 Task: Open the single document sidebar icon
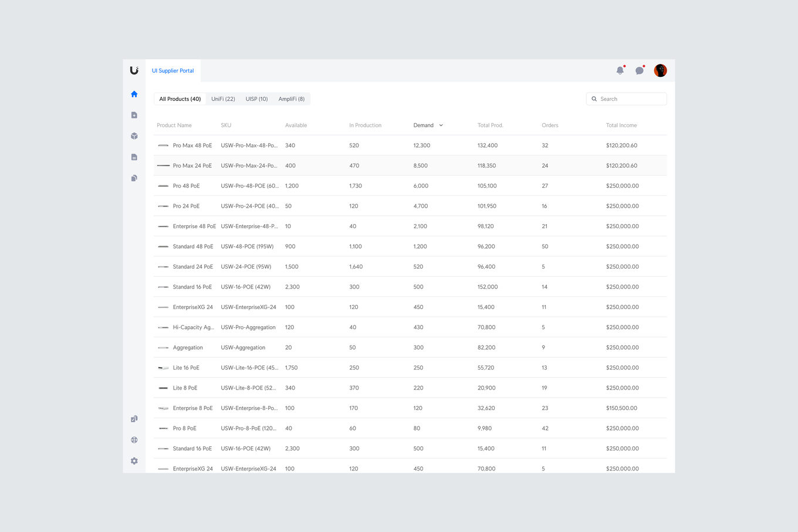coord(134,157)
